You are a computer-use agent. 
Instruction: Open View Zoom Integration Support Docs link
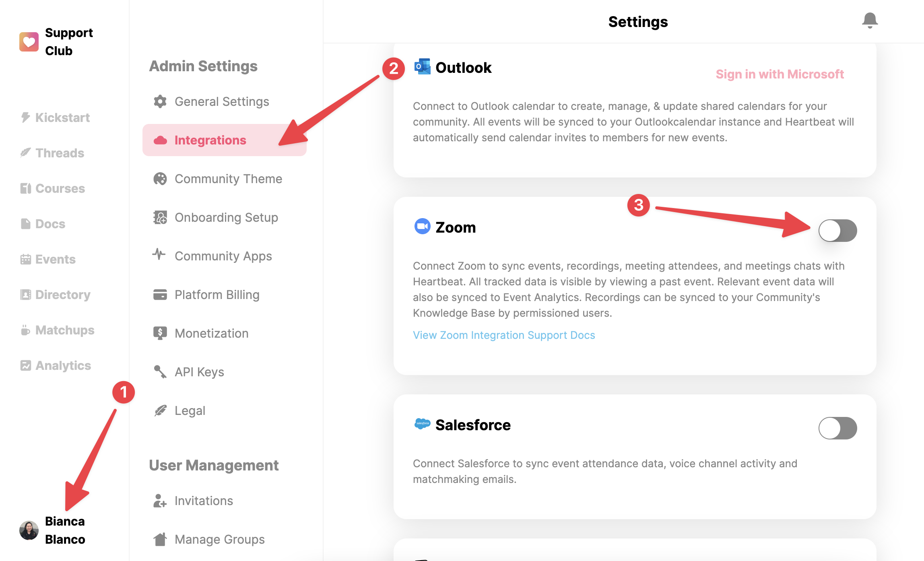pos(504,335)
